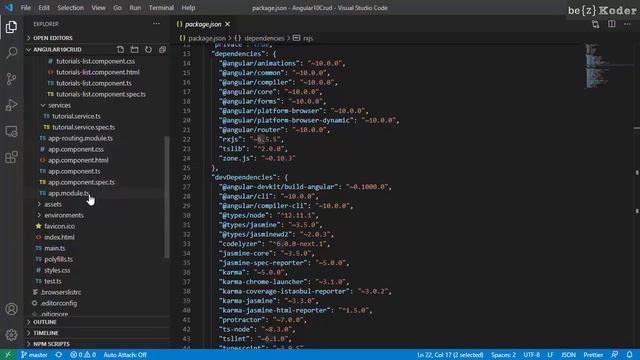Change end of line sequence LF
640x360 pixels.
(550, 355)
